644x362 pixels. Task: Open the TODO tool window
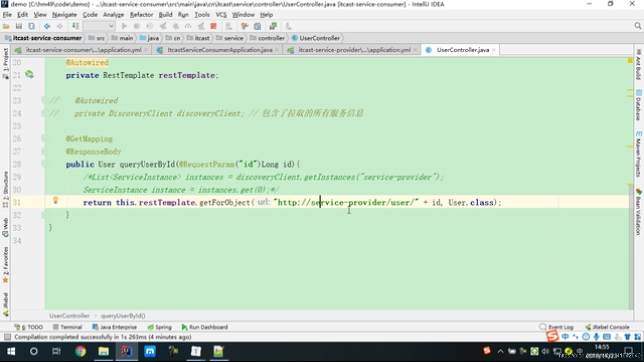(29, 327)
